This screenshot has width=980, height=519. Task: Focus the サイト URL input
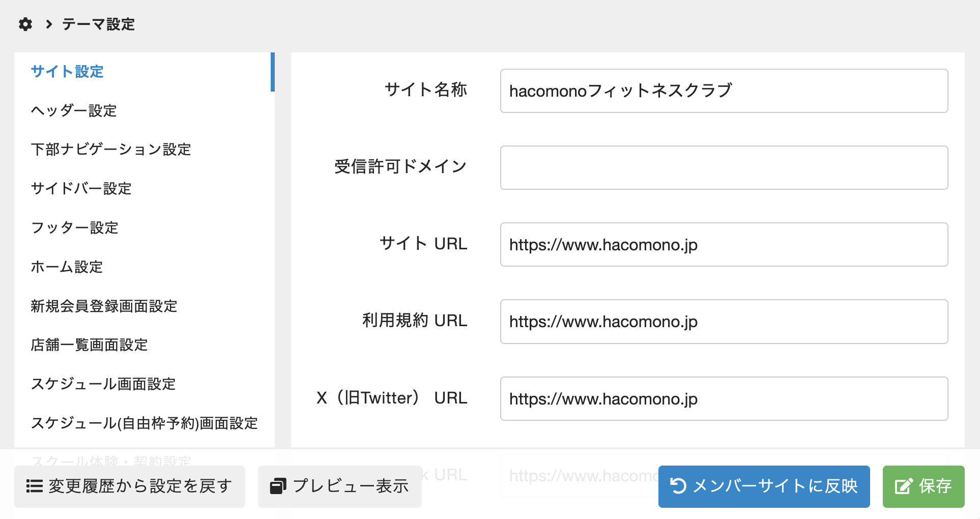724,245
